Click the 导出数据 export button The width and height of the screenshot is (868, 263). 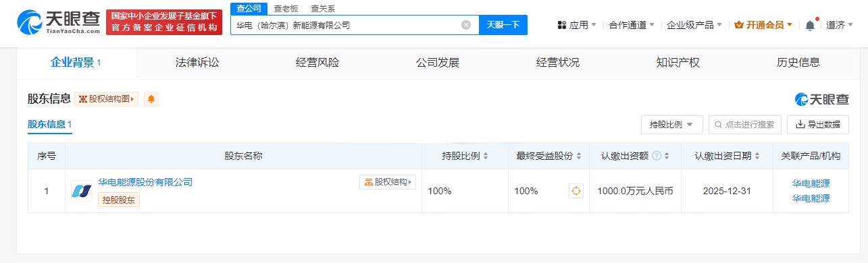click(818, 125)
